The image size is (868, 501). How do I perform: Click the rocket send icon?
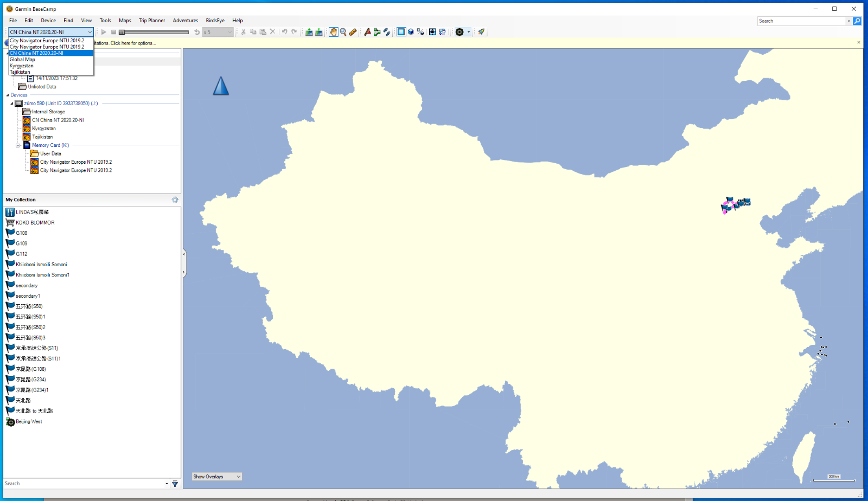(x=481, y=32)
